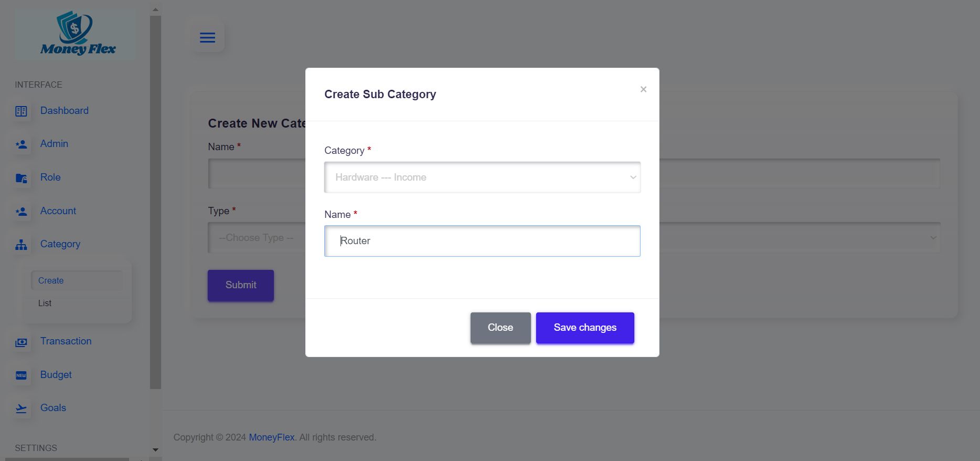The height and width of the screenshot is (461, 980).
Task: Expand the Choose Type dropdown arrow
Action: [933, 238]
